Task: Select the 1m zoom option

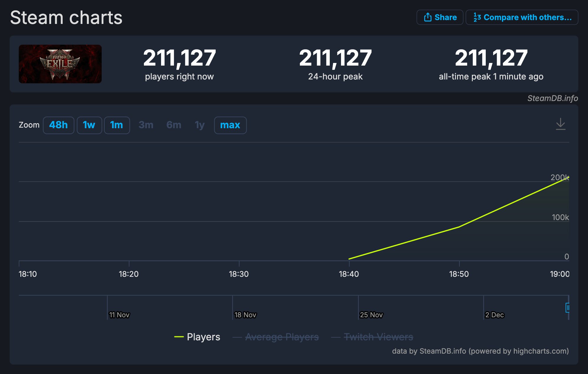Action: click(117, 125)
